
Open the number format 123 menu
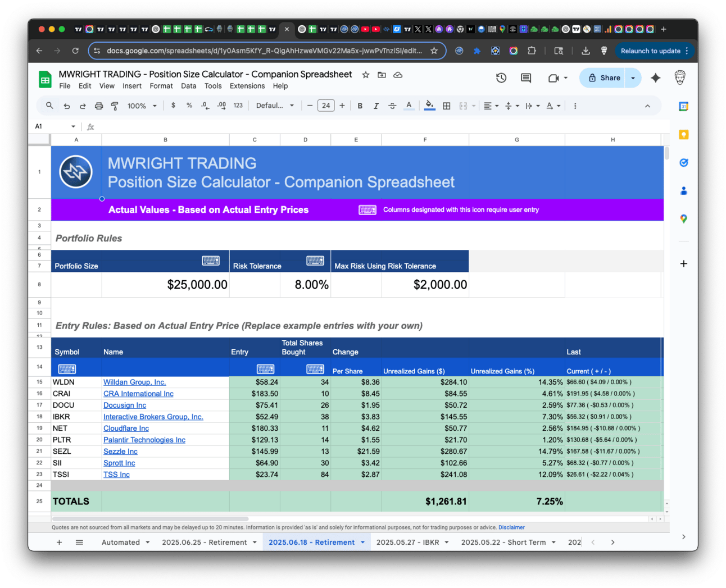(238, 105)
